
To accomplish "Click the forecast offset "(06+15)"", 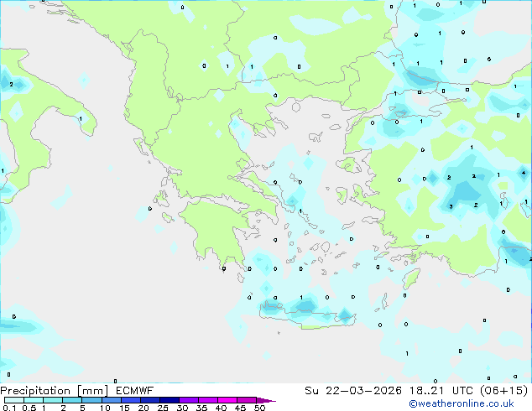I will (x=503, y=391).
